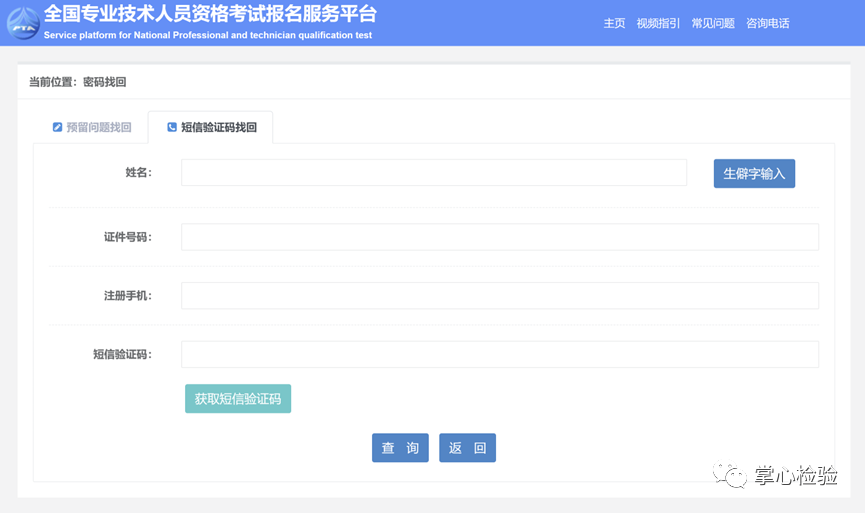This screenshot has width=865, height=513.
Task: Select the 注册手机 input field
Action: point(499,296)
